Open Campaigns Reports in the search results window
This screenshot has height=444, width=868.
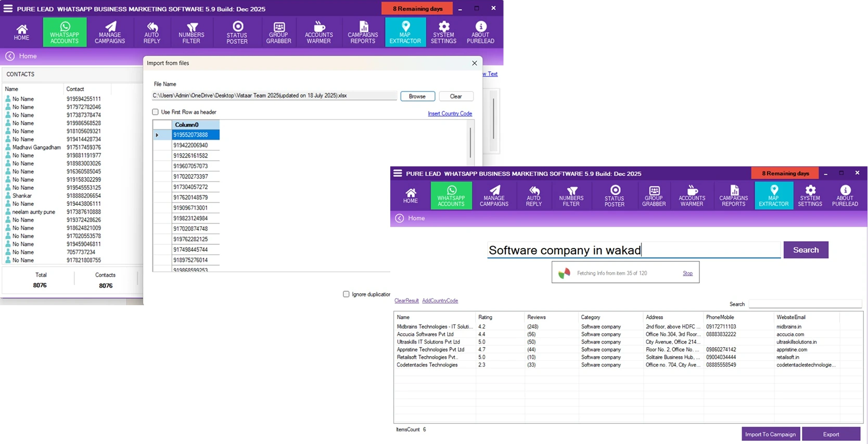pyautogui.click(x=733, y=196)
